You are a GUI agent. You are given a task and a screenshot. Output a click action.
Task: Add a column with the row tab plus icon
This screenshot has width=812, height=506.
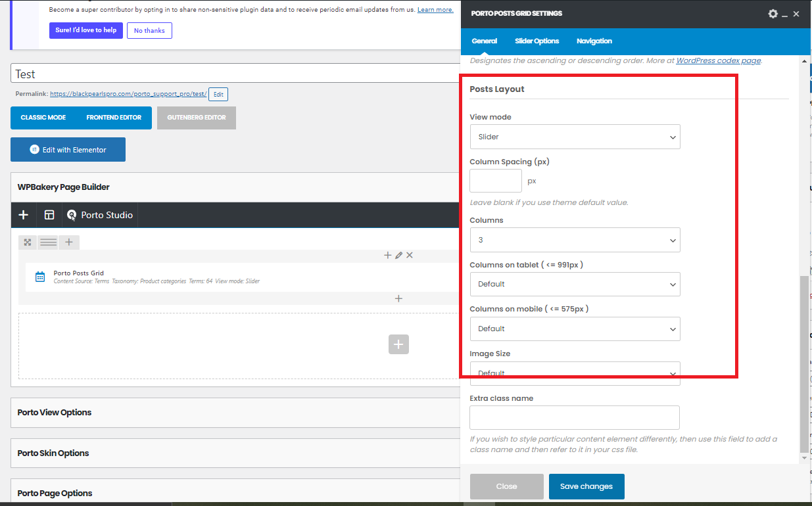click(x=69, y=242)
